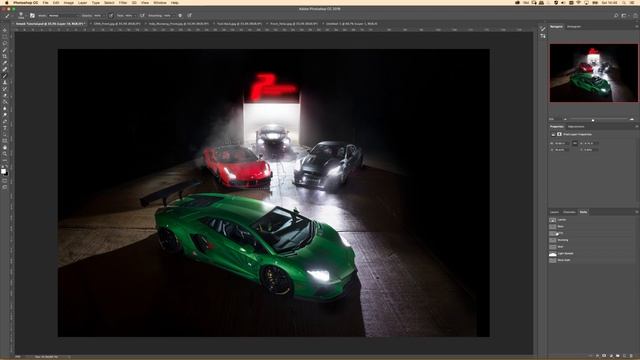This screenshot has height=360, width=640.
Task: Toggle pressure for size button
Action: tap(189, 16)
